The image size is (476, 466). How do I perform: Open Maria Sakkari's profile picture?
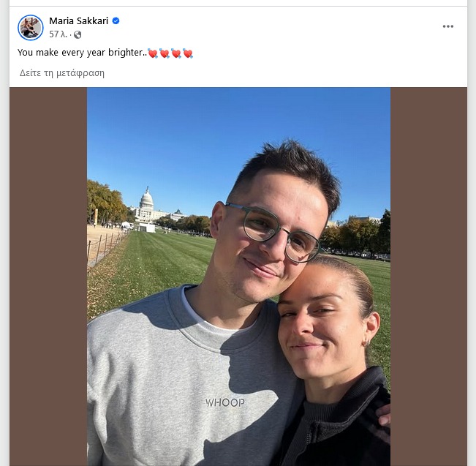click(31, 27)
